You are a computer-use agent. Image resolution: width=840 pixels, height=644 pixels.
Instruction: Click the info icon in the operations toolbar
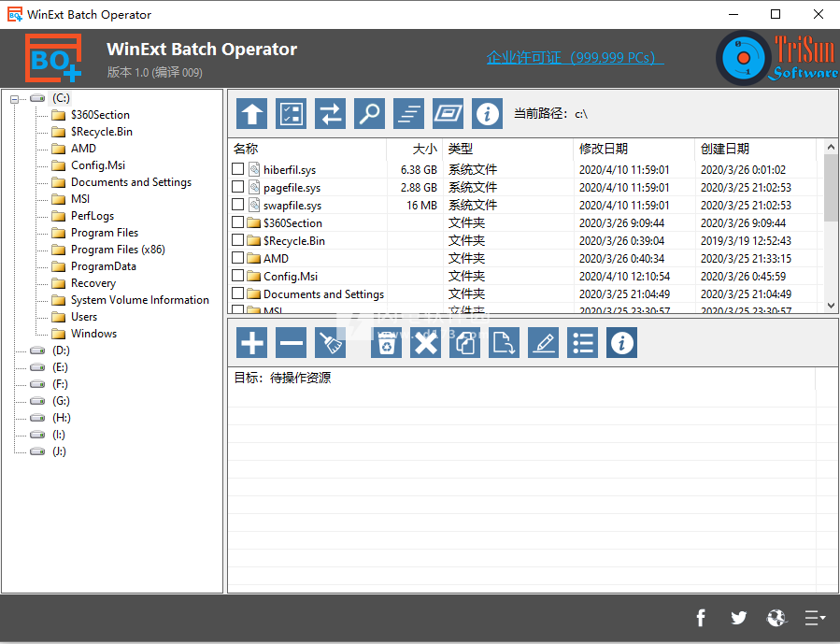tap(621, 342)
